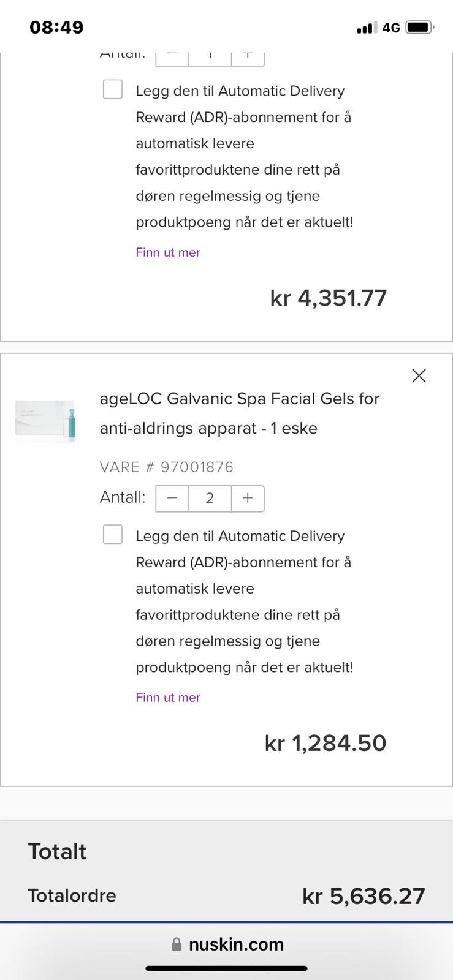
Task: Tap the cellular signal bars icon
Action: pos(367,28)
